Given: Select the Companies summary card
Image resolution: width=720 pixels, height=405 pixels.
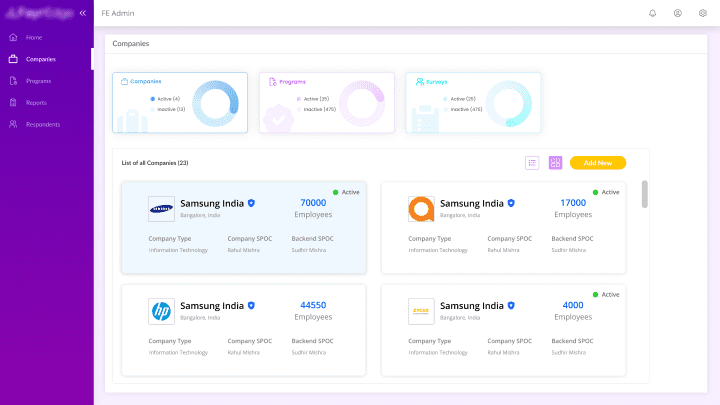Looking at the screenshot, I should point(180,103).
